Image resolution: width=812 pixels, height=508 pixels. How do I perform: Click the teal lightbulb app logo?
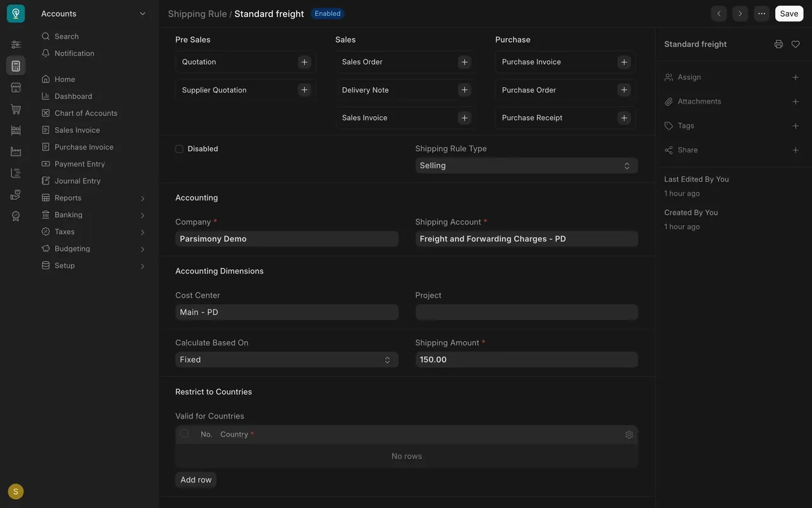click(16, 13)
